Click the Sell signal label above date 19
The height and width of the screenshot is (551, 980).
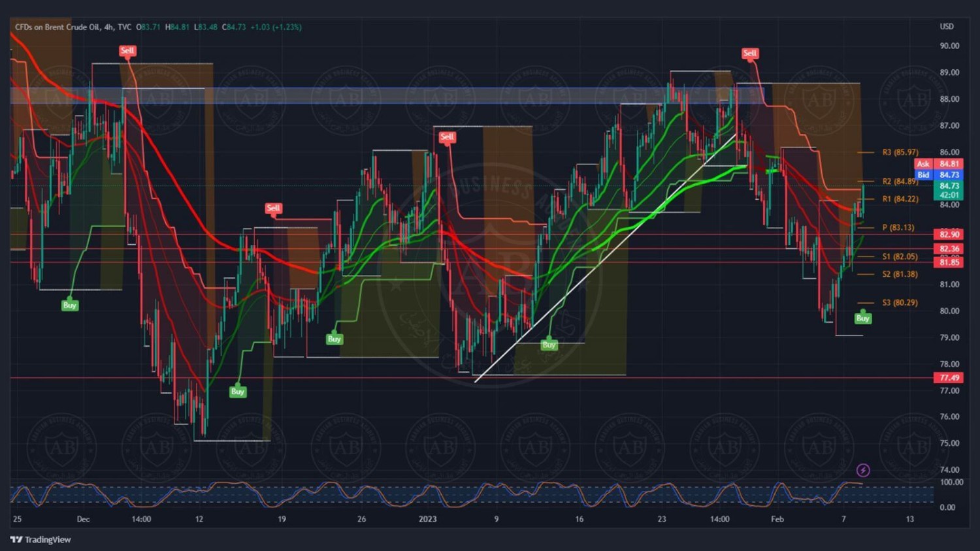273,208
